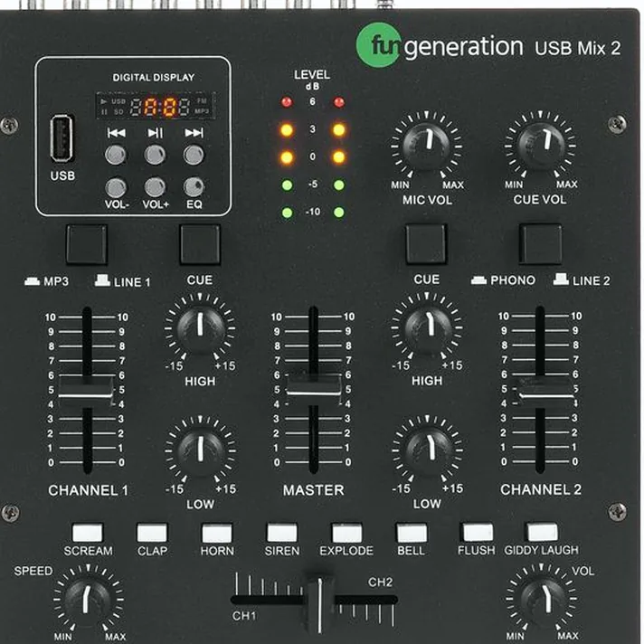This screenshot has height=644, width=644.
Task: Click the digital display readout
Action: (x=156, y=106)
